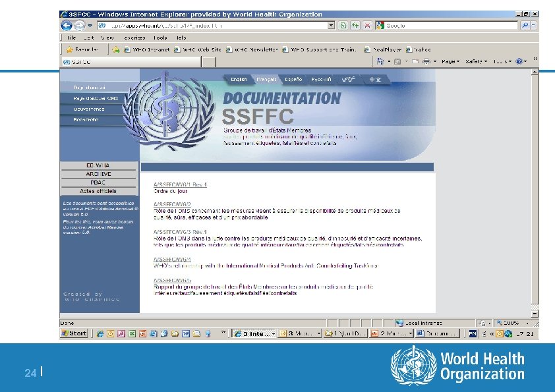This screenshot has height=392, width=555.
Task: Switch site language to Arabic
Action: [348, 79]
